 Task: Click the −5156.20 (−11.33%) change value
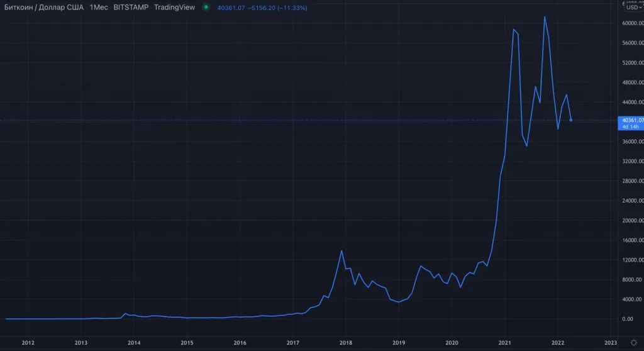tap(277, 8)
